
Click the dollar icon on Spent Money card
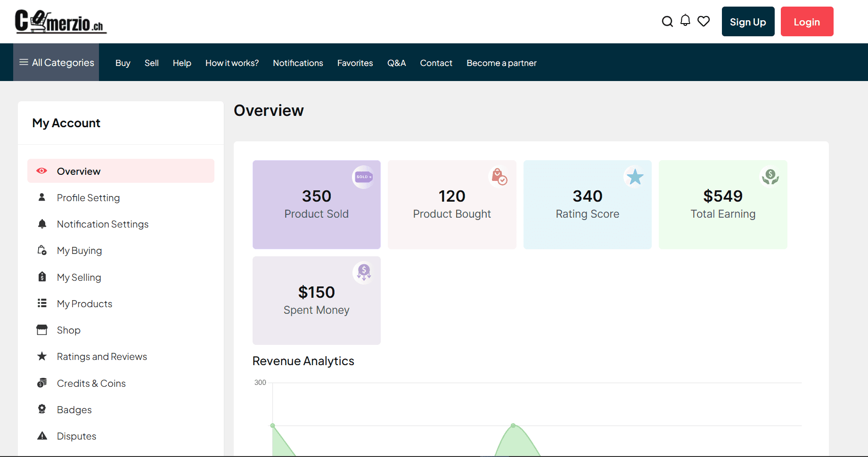tap(363, 273)
